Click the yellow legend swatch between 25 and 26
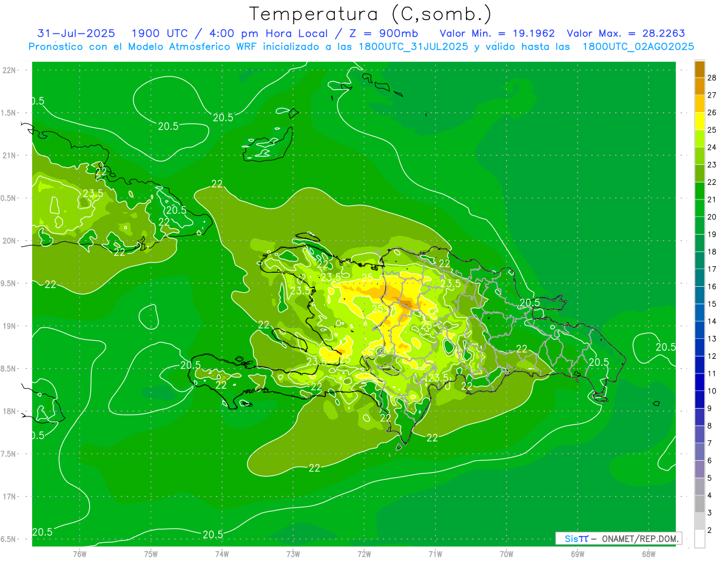 click(699, 121)
